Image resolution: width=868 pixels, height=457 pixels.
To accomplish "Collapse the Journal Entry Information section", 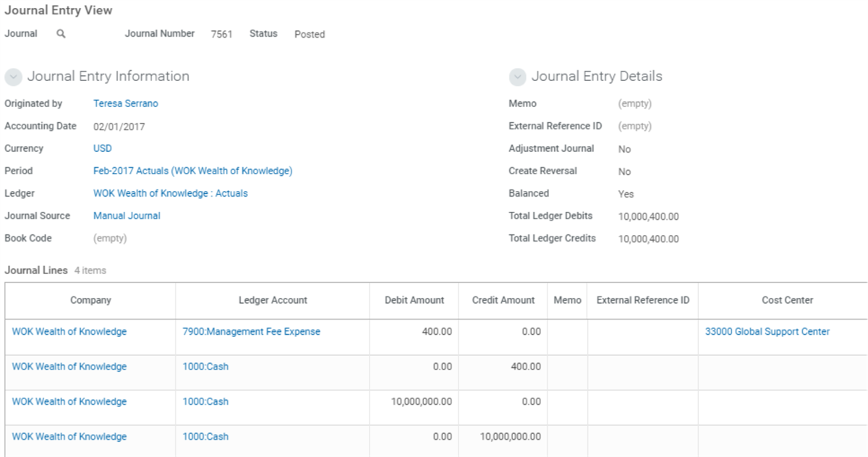I will click(x=13, y=77).
